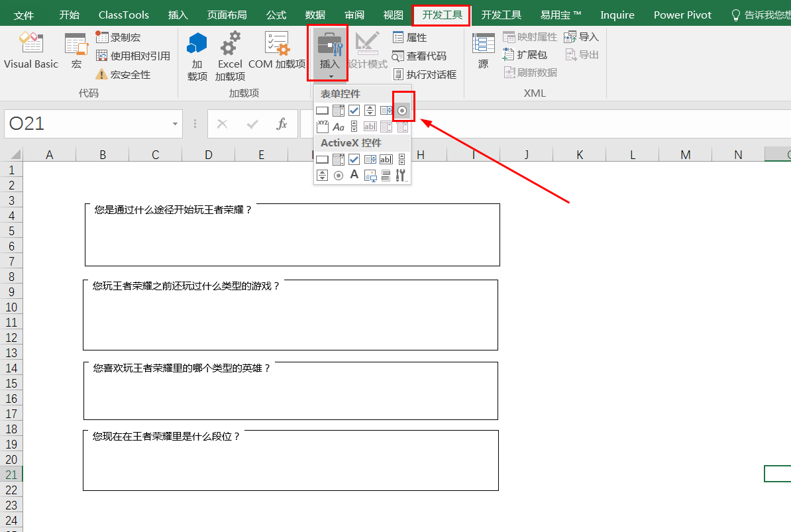Screen dimensions: 791x532
Task: Click the blue 加载项 add-ins button
Action: point(197,56)
